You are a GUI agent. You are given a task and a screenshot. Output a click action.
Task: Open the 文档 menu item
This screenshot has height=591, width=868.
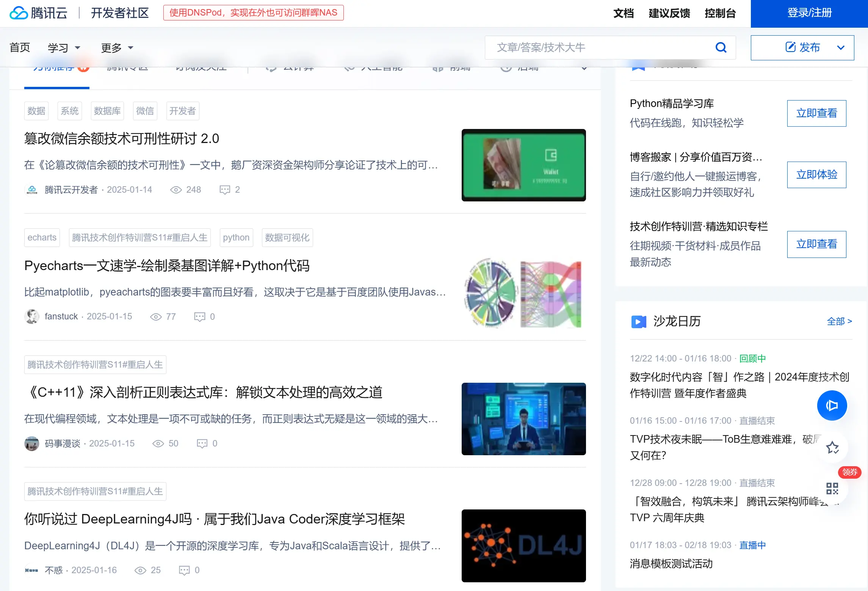(623, 13)
